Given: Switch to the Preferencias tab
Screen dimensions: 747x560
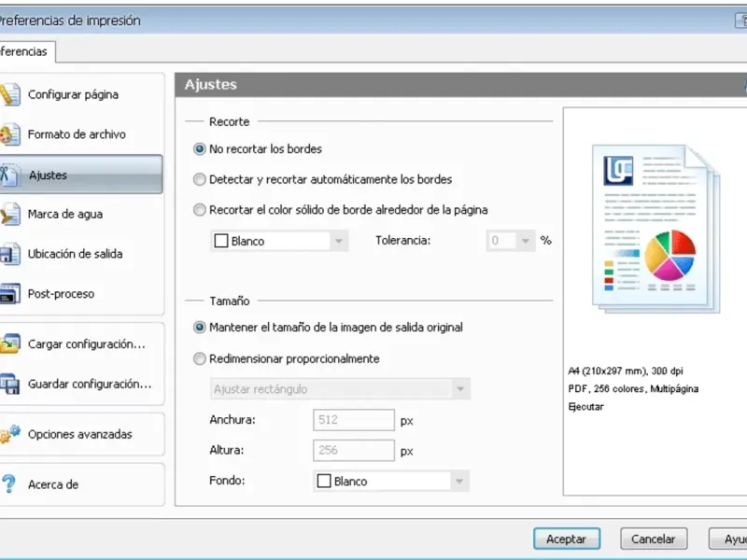Looking at the screenshot, I should click(x=27, y=51).
